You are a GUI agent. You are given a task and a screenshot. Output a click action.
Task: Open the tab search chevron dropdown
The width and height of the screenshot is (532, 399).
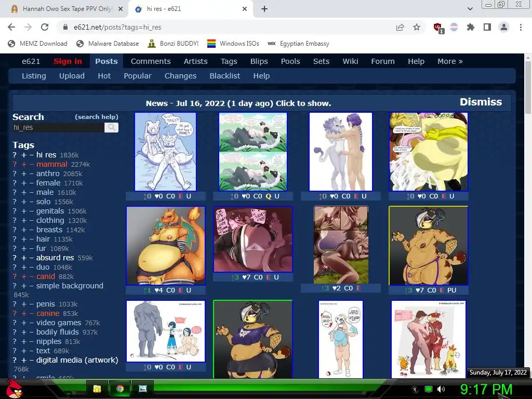(470, 9)
